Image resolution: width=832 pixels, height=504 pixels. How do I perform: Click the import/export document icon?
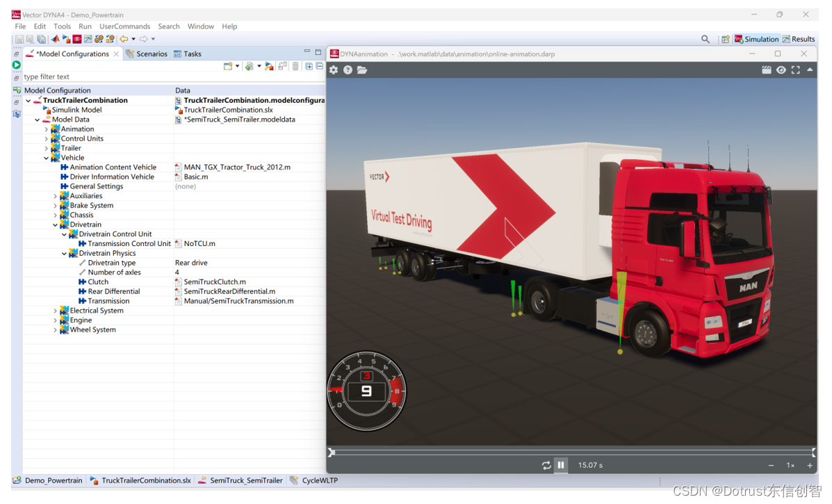pyautogui.click(x=249, y=66)
